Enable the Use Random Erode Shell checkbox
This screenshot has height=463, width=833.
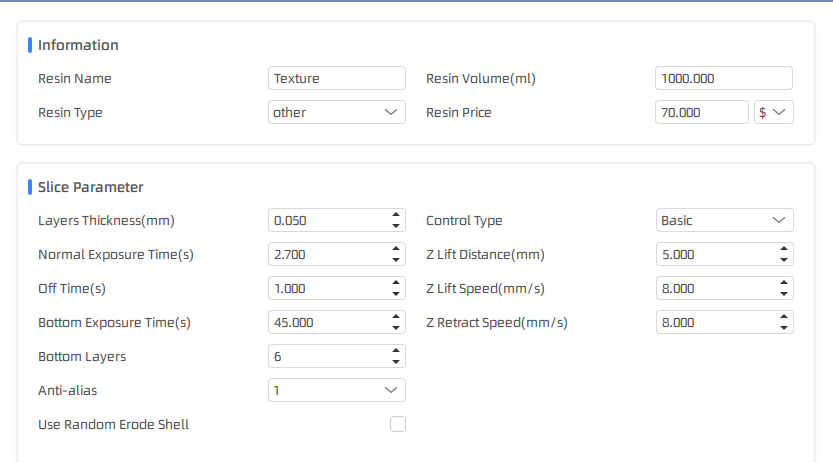pos(398,424)
